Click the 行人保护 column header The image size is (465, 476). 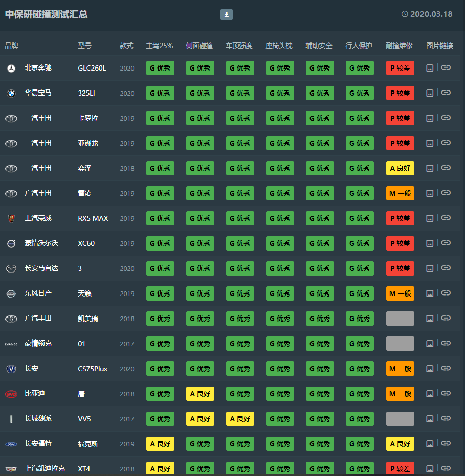pyautogui.click(x=359, y=46)
